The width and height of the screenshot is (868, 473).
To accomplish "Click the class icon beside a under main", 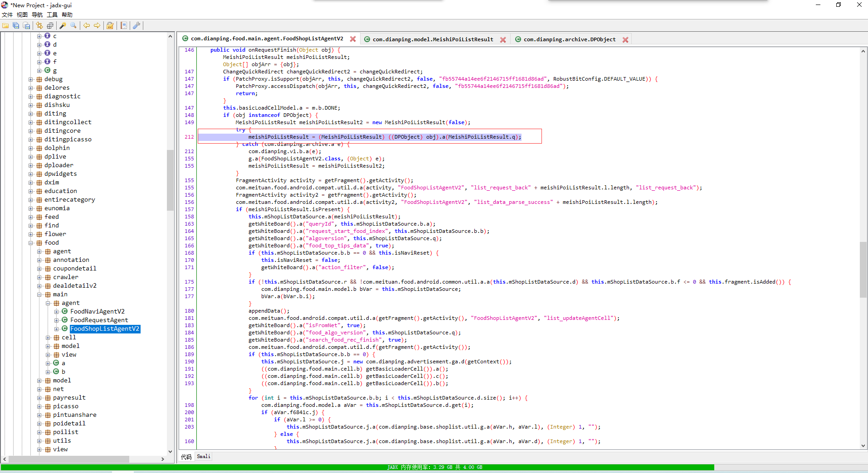I will pyautogui.click(x=56, y=363).
